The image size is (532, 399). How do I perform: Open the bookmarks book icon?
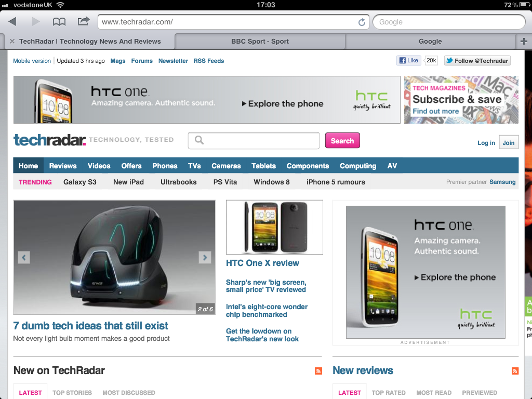point(59,22)
